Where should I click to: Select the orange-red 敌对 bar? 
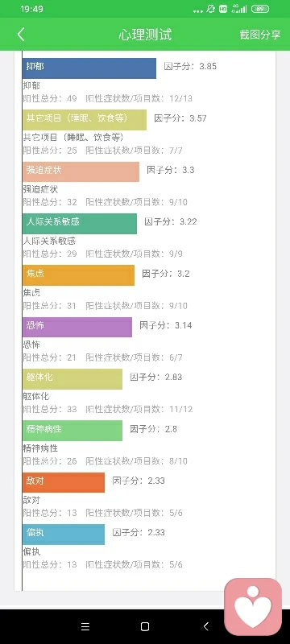[x=64, y=482]
